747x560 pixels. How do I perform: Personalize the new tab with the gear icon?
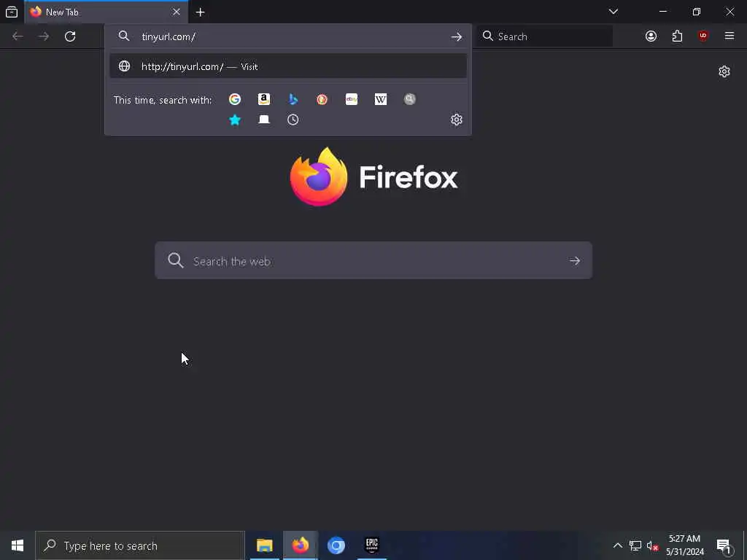tap(724, 71)
